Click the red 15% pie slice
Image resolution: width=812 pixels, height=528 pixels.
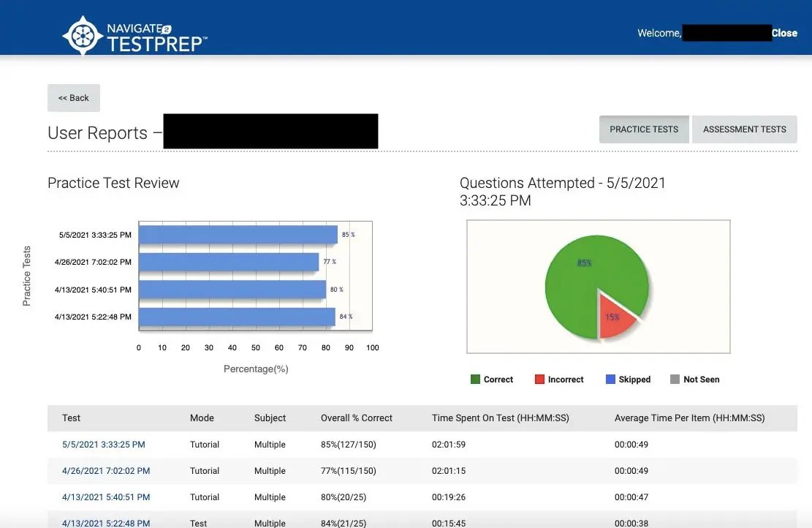(614, 315)
